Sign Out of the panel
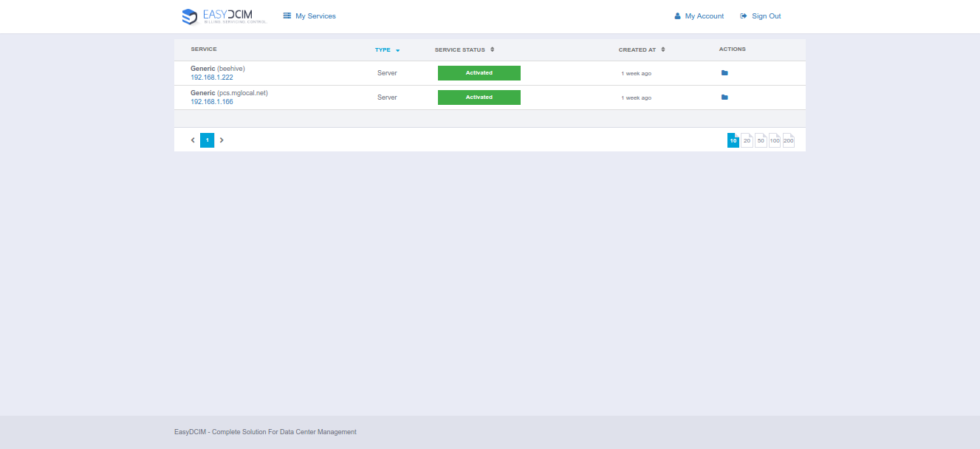 (x=760, y=16)
